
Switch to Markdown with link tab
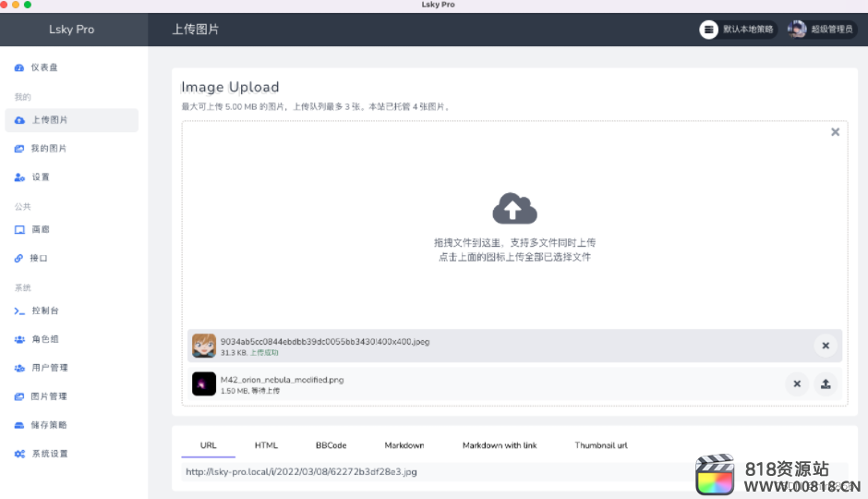500,445
